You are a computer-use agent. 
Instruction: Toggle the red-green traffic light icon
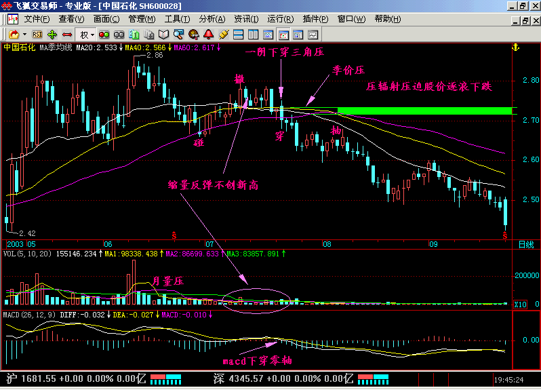point(103,34)
